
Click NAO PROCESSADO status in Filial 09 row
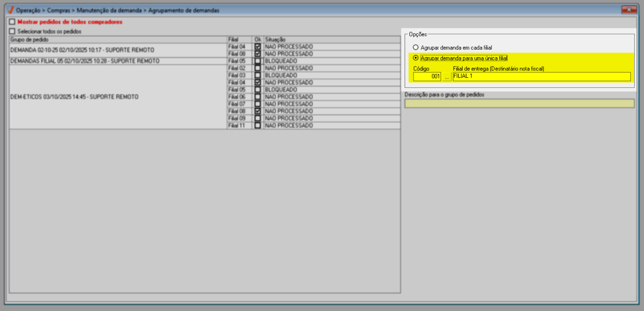(289, 118)
